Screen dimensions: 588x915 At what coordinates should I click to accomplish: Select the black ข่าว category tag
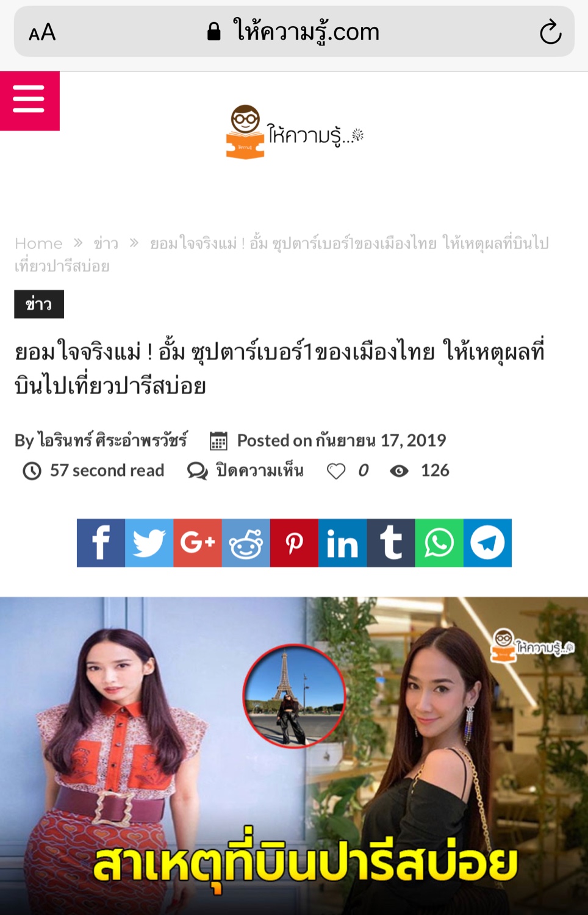tap(39, 304)
